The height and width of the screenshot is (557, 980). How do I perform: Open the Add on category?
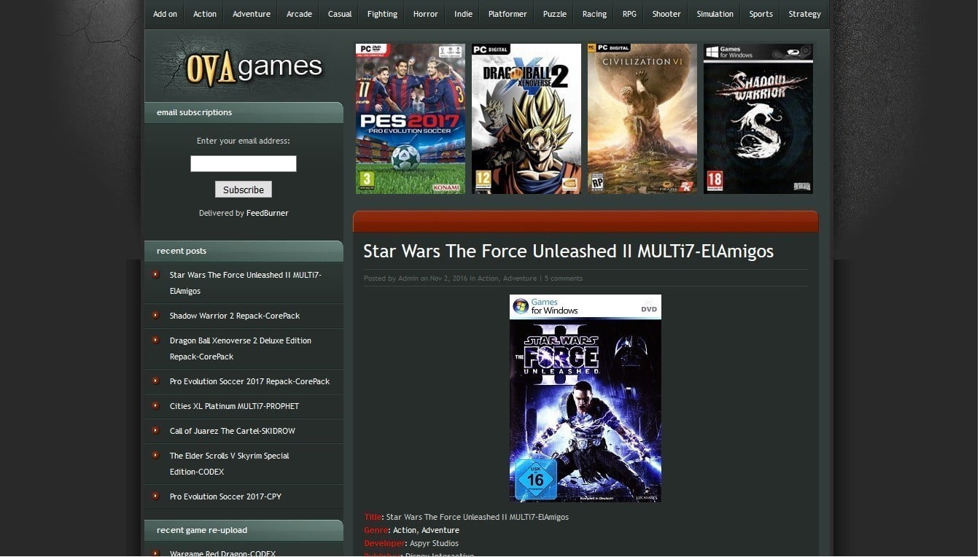click(165, 14)
